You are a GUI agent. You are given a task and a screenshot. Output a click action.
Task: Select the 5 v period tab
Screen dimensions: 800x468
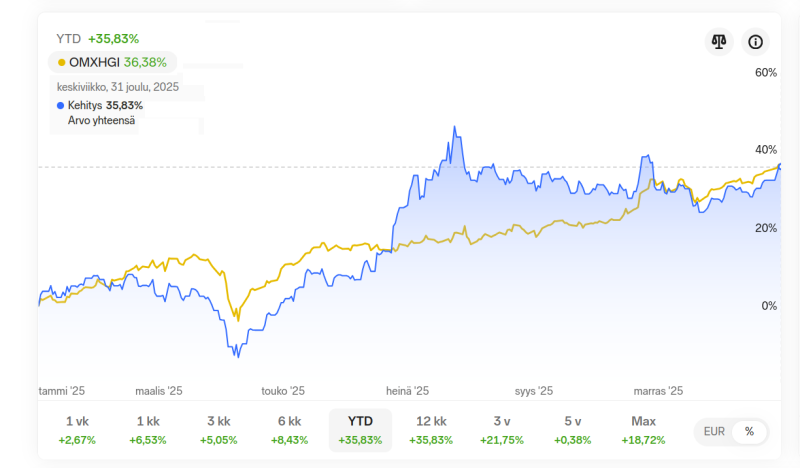tap(573, 430)
